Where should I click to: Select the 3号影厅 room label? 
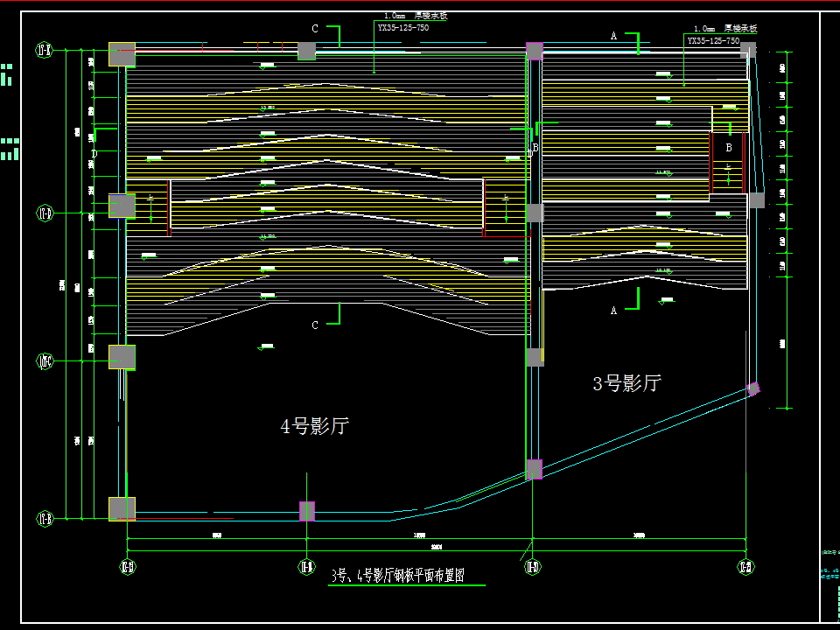pyautogui.click(x=626, y=383)
